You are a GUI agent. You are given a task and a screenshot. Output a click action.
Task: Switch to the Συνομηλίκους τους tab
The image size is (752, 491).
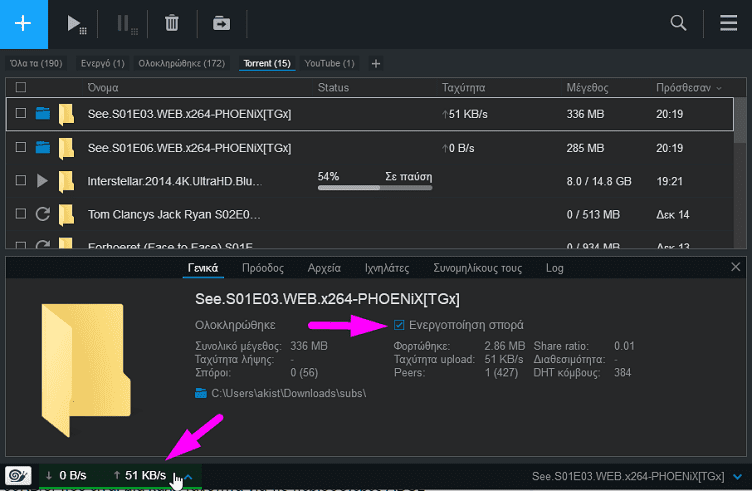pos(478,268)
